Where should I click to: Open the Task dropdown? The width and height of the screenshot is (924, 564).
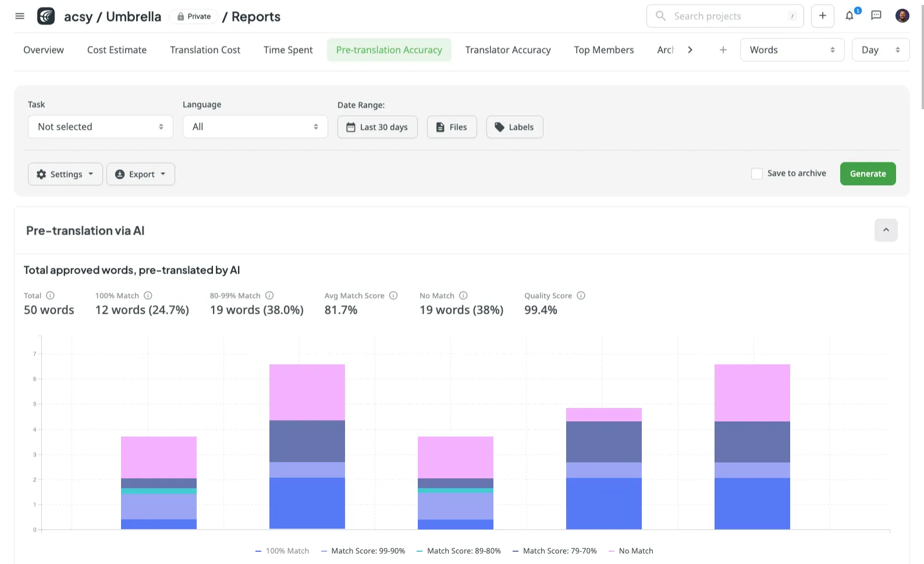(101, 127)
